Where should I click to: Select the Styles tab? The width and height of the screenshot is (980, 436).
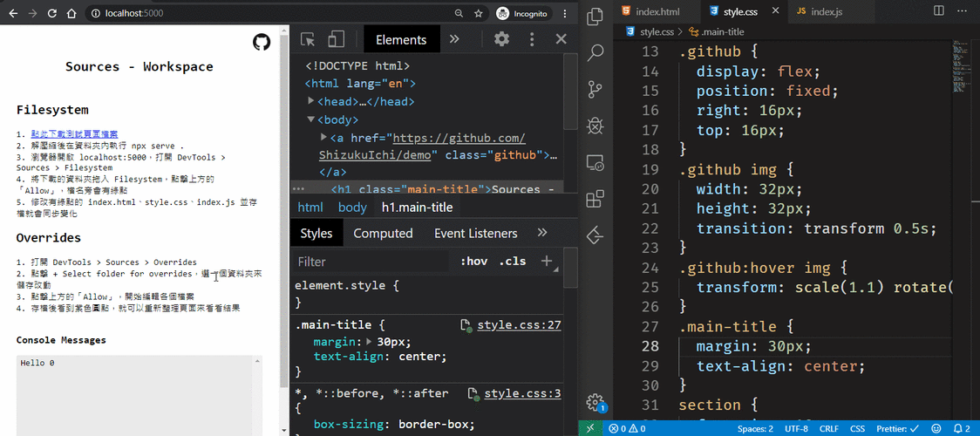[316, 234]
